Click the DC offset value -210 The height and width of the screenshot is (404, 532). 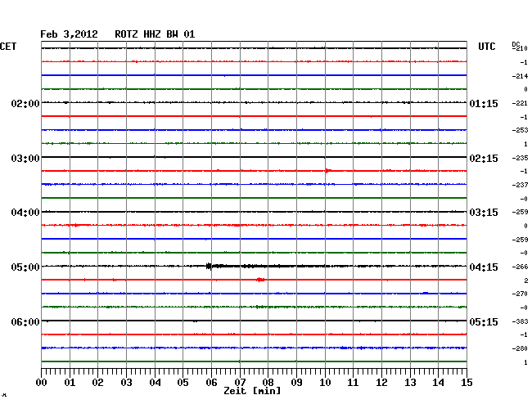point(520,48)
